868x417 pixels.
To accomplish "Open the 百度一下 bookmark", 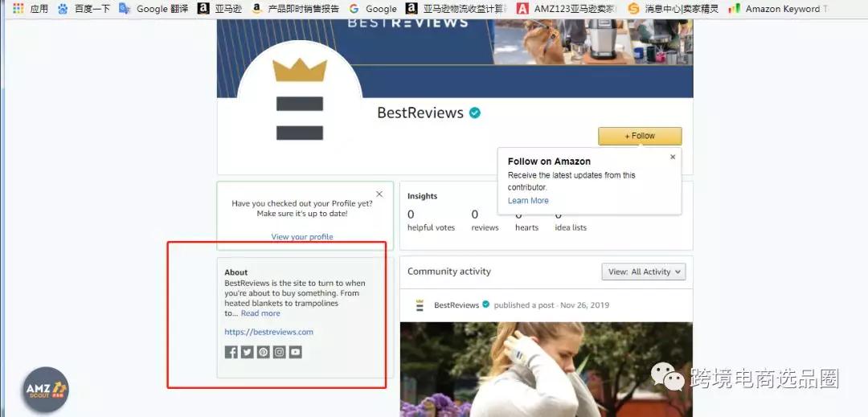I will (x=84, y=9).
